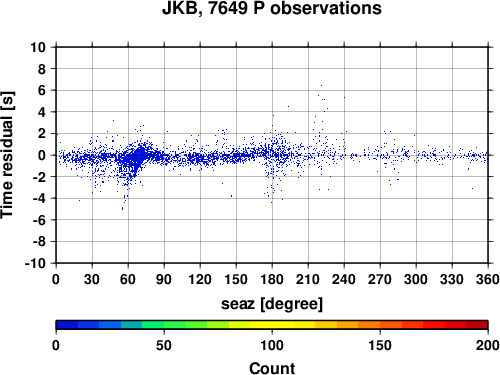The image size is (500, 375).
Task: Click the yellow segment of the colorbar
Action: 272,325
